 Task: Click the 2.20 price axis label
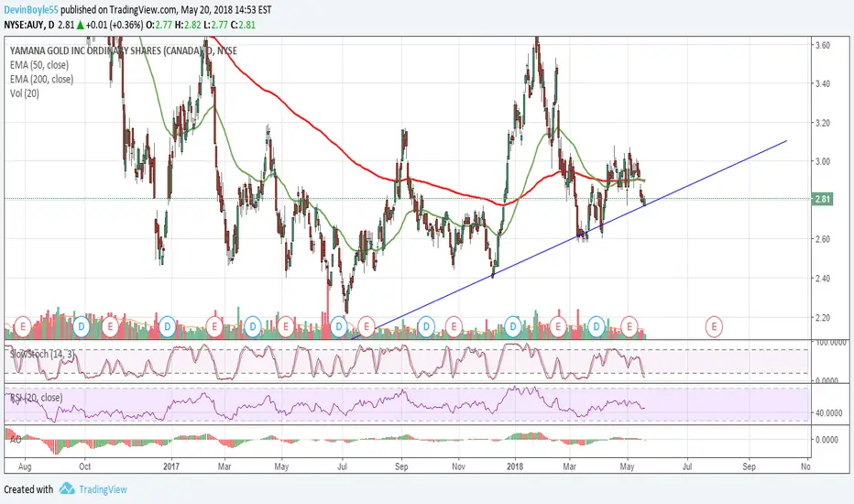point(823,317)
